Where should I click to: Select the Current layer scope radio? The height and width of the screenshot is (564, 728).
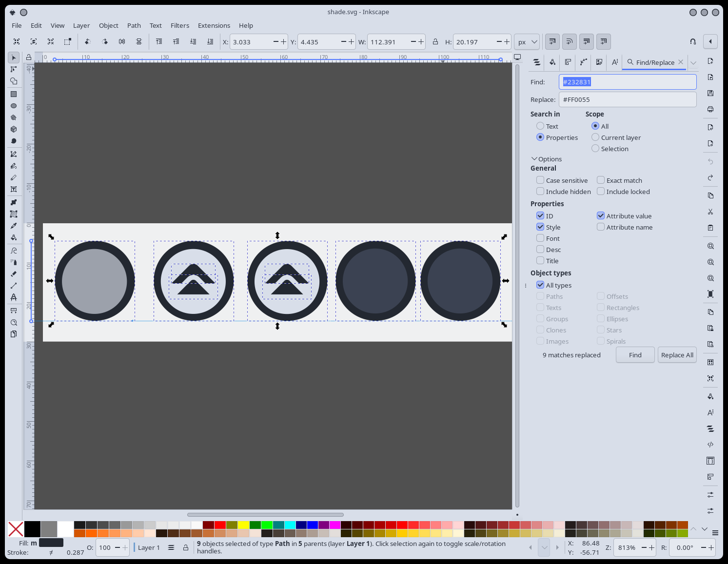pyautogui.click(x=595, y=137)
